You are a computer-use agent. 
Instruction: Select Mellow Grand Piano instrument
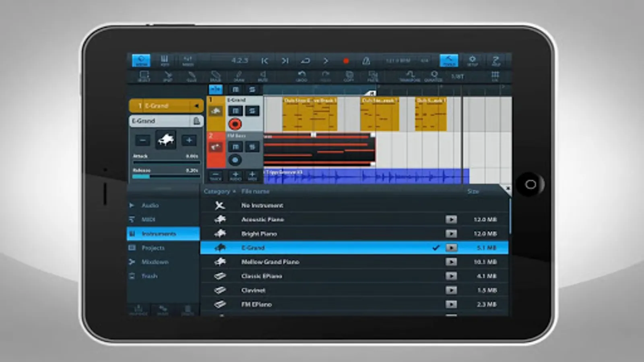point(270,262)
